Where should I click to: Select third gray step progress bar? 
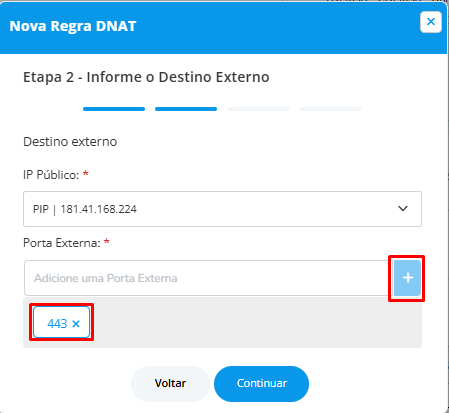coord(259,109)
